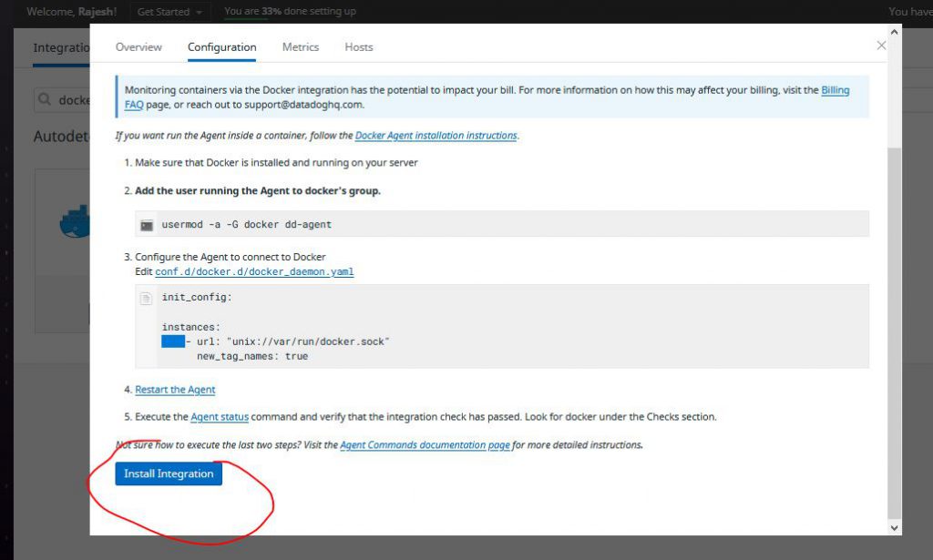The height and width of the screenshot is (560, 933).
Task: Click the terminal icon beside usermod command
Action: [147, 225]
